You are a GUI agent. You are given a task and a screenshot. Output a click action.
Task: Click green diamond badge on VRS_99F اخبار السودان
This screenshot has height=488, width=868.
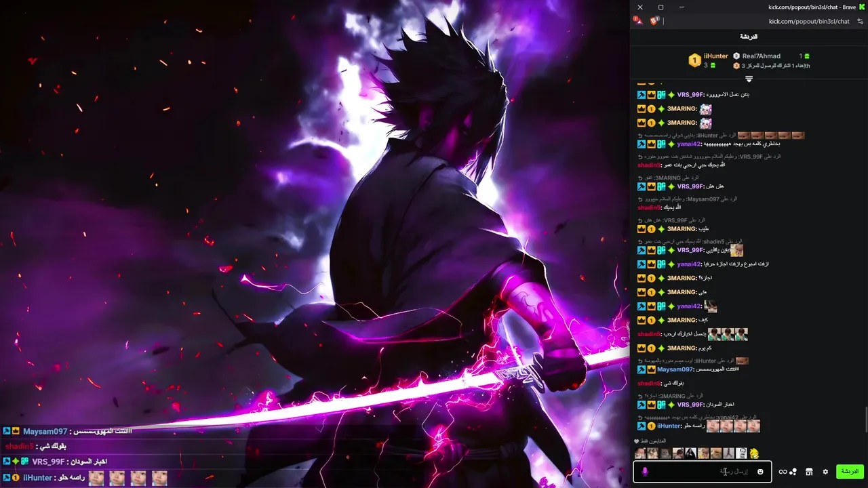pos(671,405)
